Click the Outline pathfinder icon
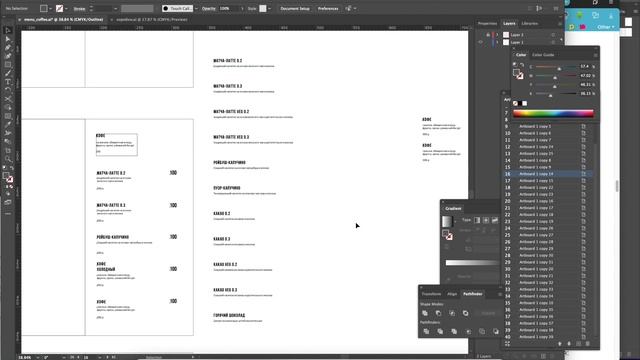Screen dimensions: 640x360 (482, 331)
